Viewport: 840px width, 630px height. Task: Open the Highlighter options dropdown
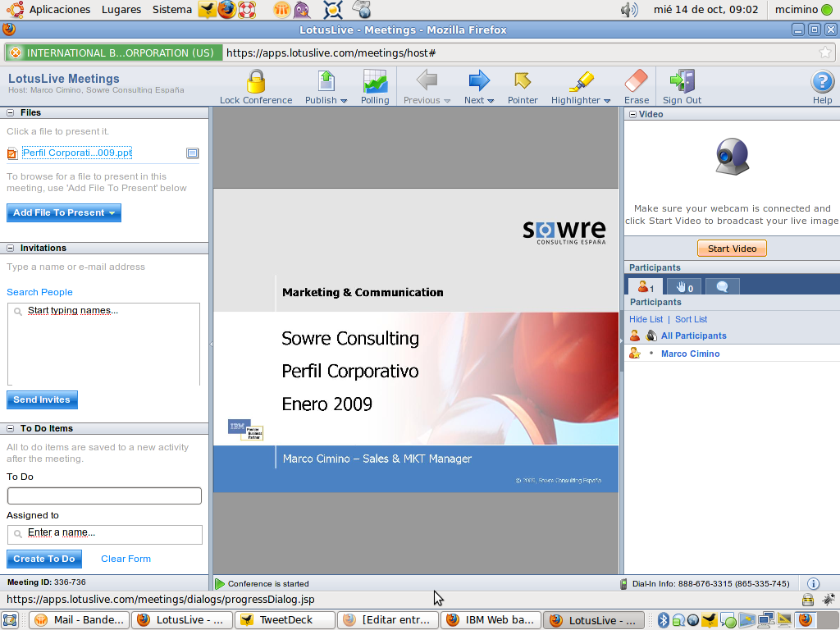pos(607,101)
